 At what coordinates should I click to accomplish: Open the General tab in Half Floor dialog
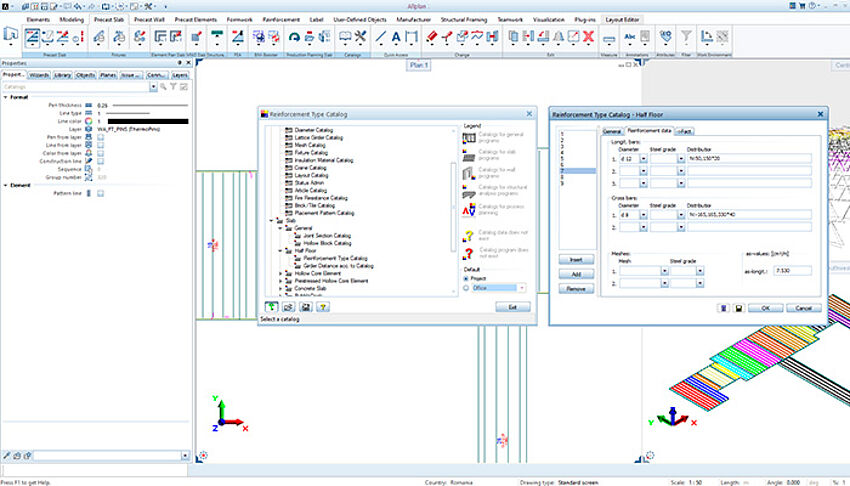(610, 130)
